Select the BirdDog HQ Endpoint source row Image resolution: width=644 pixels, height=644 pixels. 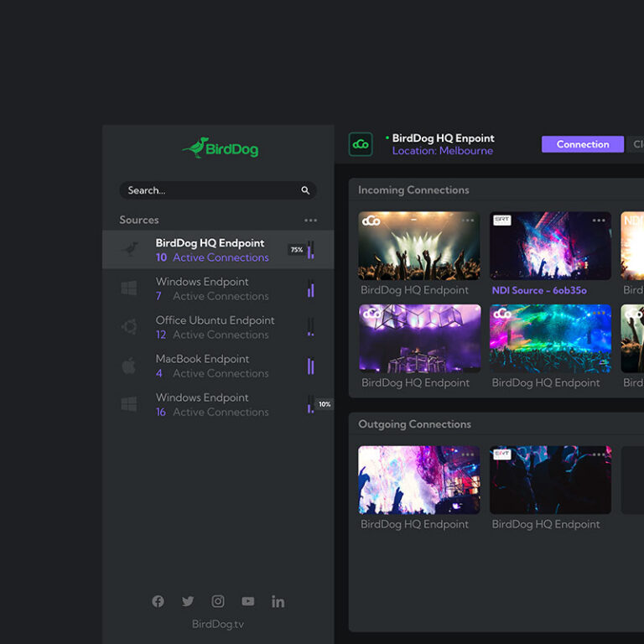[x=218, y=250]
